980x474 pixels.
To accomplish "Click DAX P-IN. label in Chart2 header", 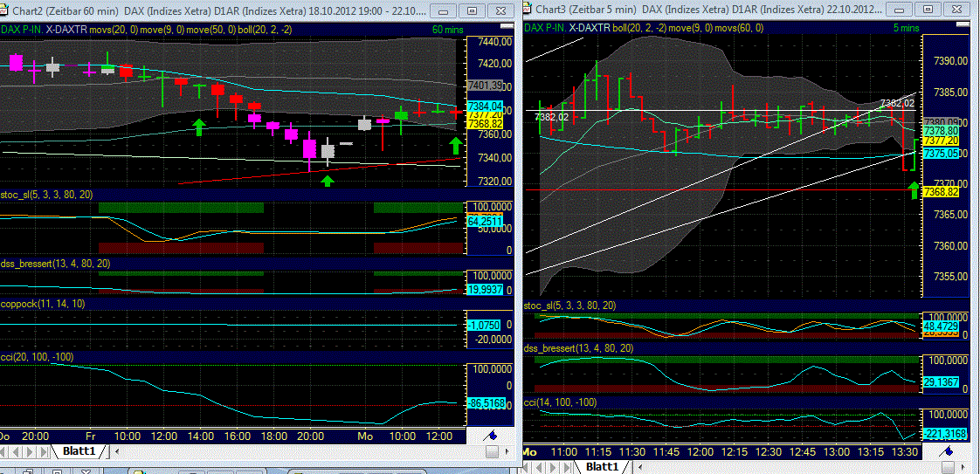I will tap(22, 30).
